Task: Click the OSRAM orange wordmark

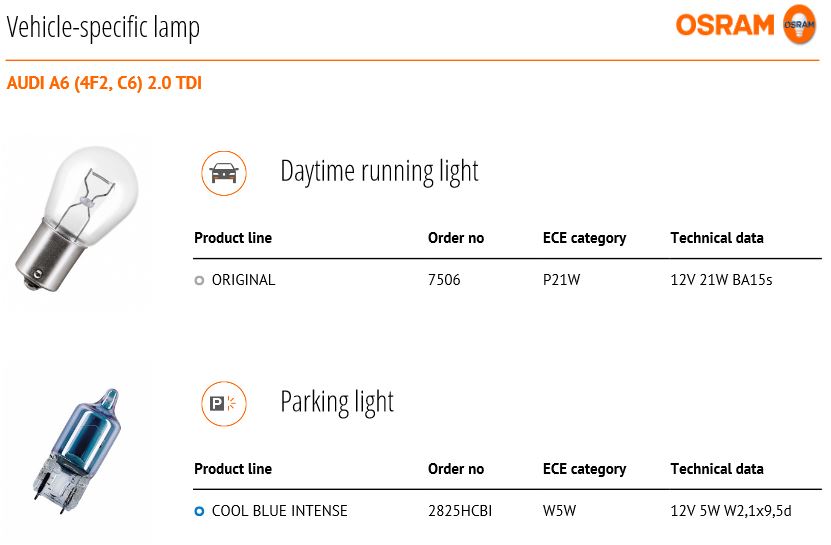Action: click(725, 25)
